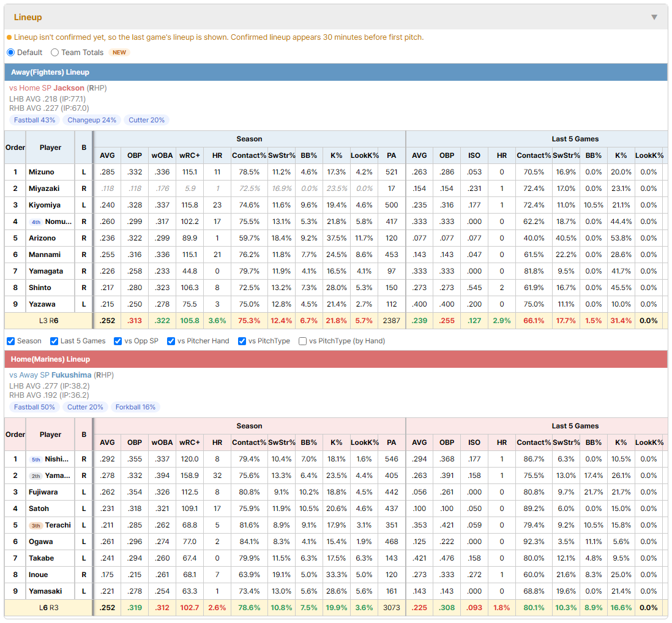Click player name Mizuno
The image size is (672, 623).
point(42,172)
